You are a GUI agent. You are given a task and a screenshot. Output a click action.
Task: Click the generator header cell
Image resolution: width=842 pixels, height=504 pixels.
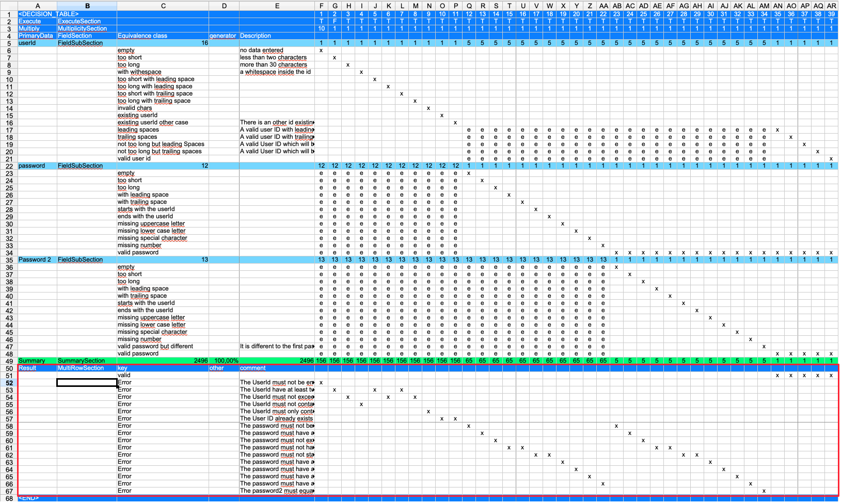click(224, 36)
